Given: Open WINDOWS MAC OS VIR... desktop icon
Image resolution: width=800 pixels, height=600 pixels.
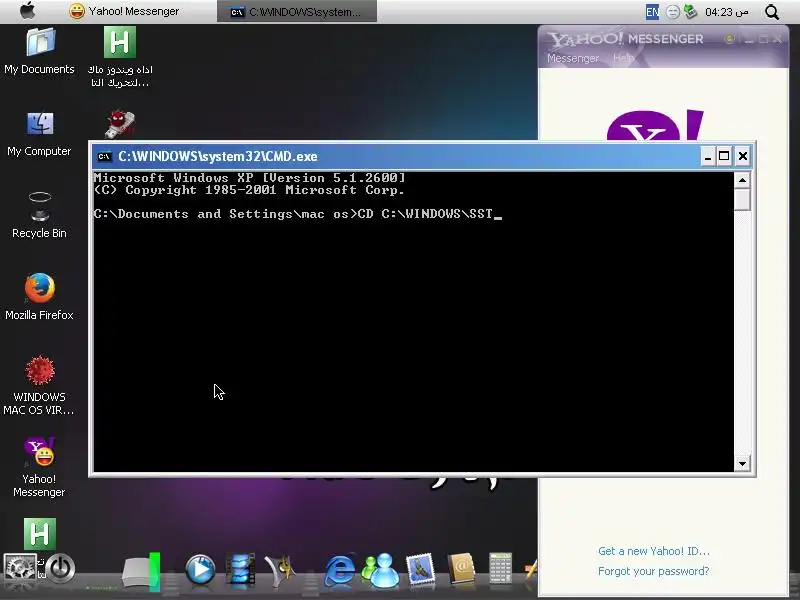Looking at the screenshot, I should [39, 385].
